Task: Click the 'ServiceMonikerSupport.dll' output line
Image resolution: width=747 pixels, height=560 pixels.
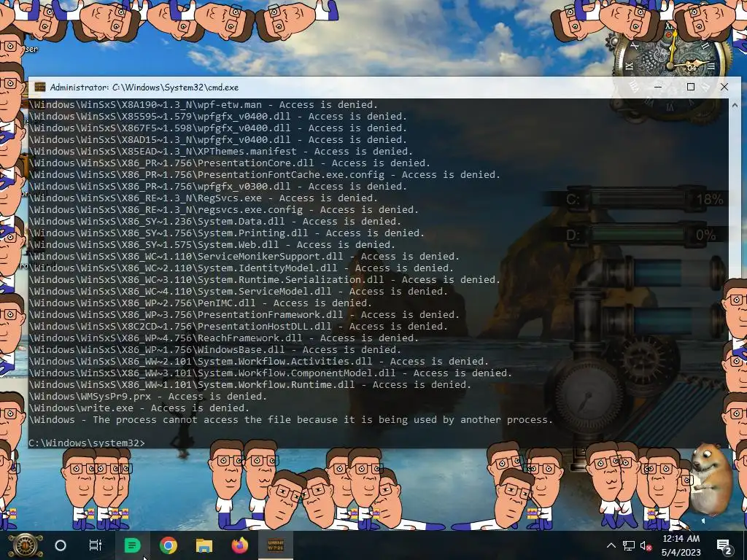Action: (244, 256)
